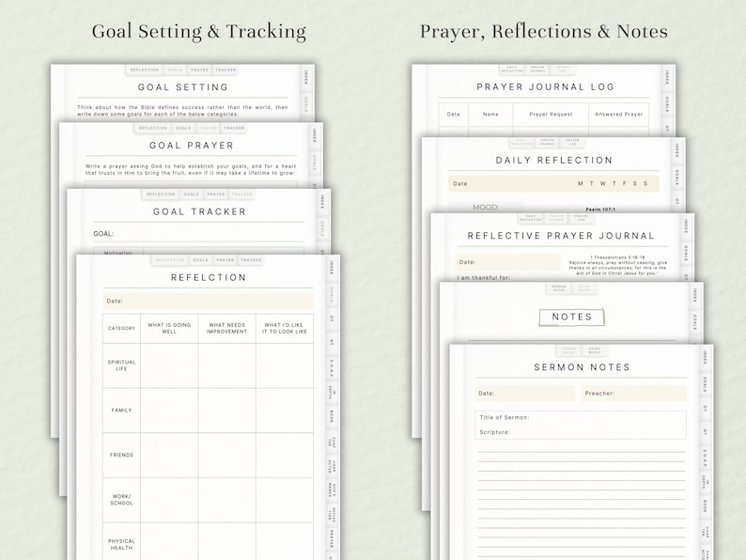This screenshot has width=746, height=560.
Task: Click the MOOD label on Daily Reflection
Action: pos(486,207)
